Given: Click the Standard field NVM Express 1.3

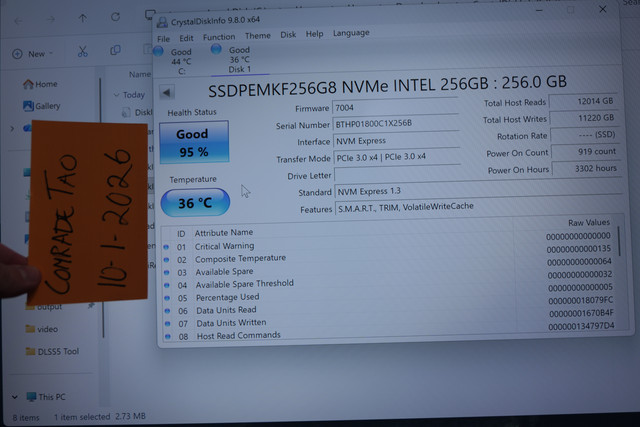Looking at the screenshot, I should (479, 190).
